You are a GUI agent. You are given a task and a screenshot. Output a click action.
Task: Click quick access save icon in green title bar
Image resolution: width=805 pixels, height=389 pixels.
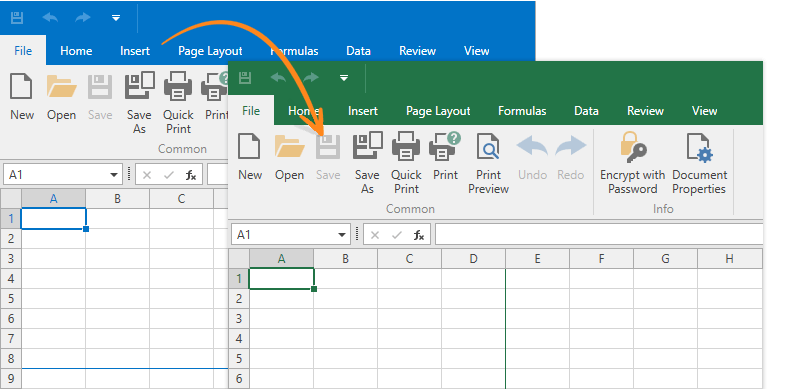(245, 78)
